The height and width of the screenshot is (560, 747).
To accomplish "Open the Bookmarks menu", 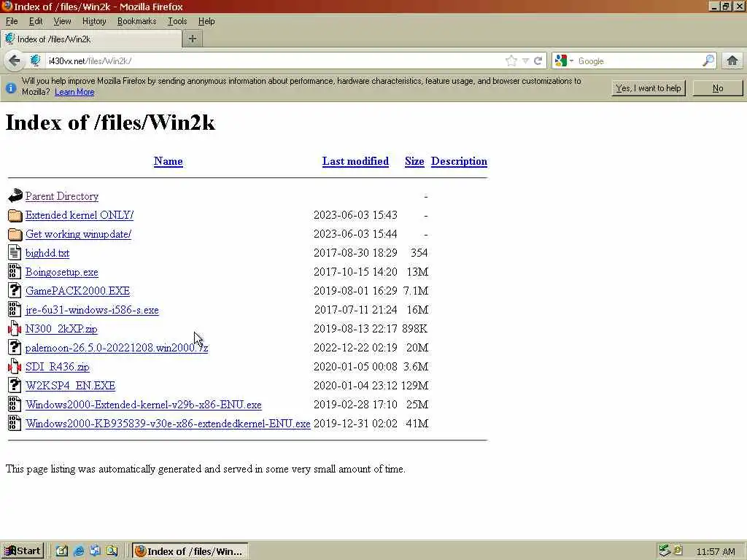I will point(136,21).
